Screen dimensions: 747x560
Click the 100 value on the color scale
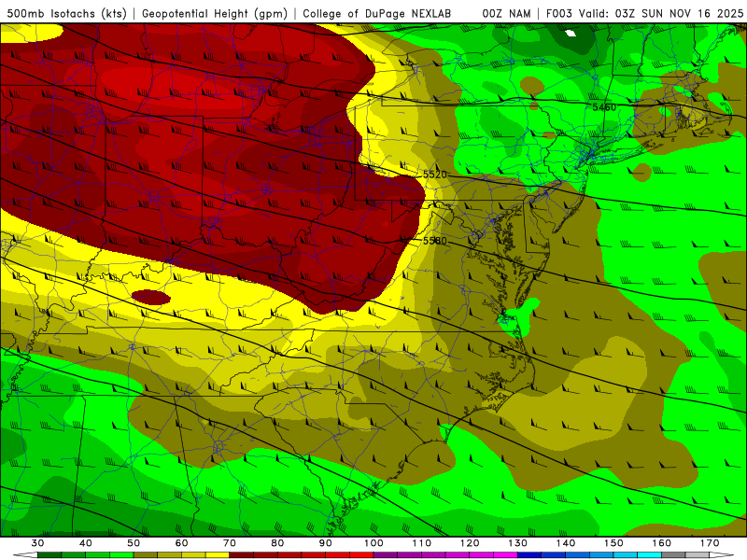coord(373,543)
